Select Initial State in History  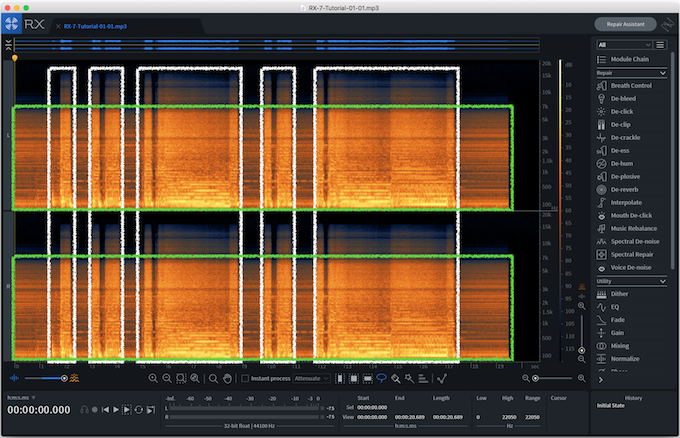[611, 405]
